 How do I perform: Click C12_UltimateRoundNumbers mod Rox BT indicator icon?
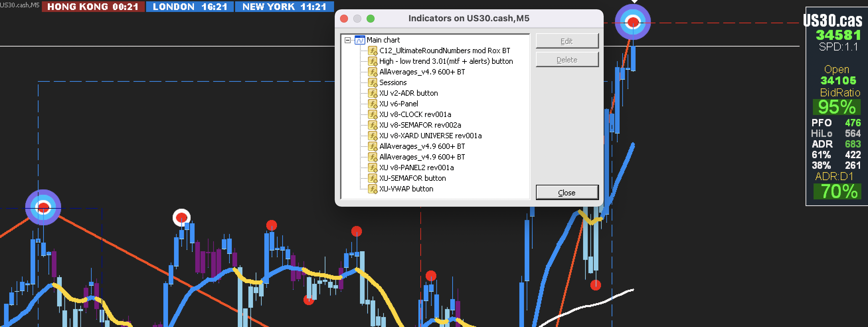pyautogui.click(x=372, y=51)
